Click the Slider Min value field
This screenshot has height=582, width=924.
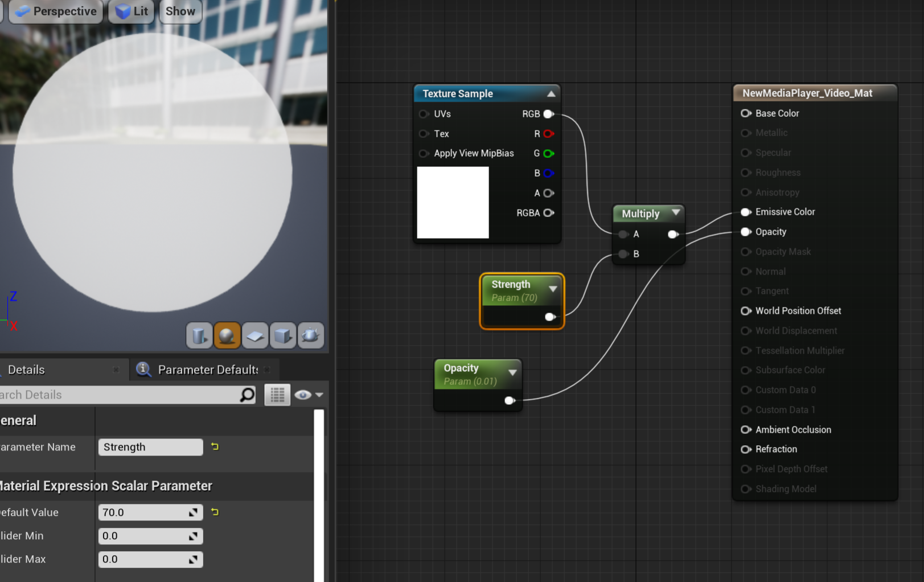pyautogui.click(x=150, y=536)
